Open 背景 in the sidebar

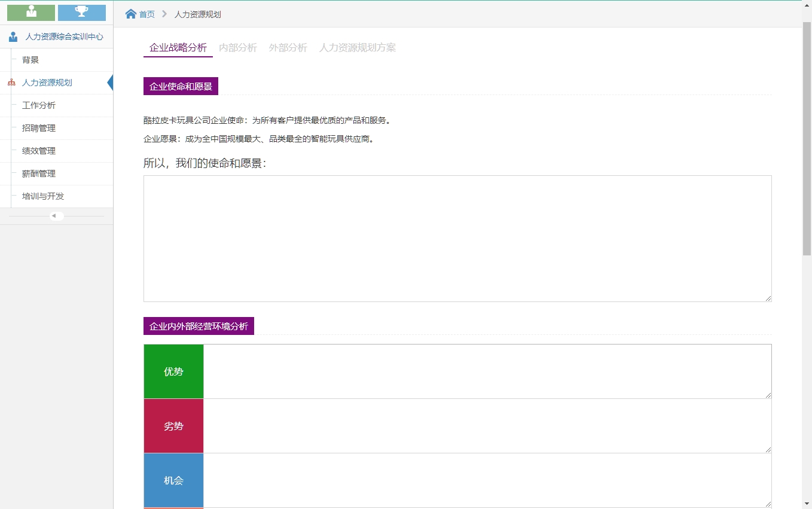[30, 60]
